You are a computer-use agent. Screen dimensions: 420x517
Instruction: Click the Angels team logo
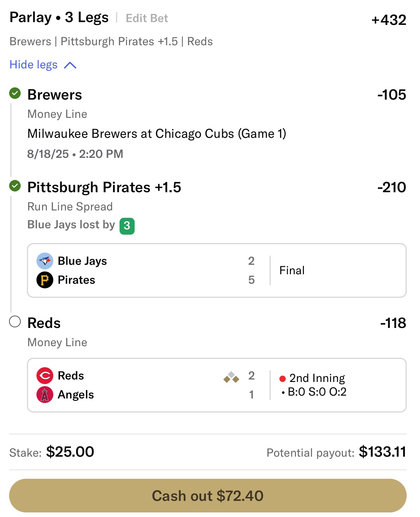45,395
